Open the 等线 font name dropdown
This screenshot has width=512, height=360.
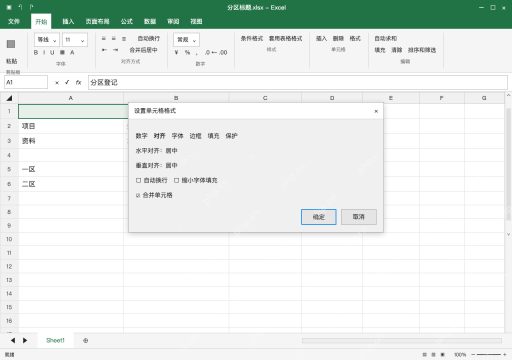pyautogui.click(x=47, y=40)
